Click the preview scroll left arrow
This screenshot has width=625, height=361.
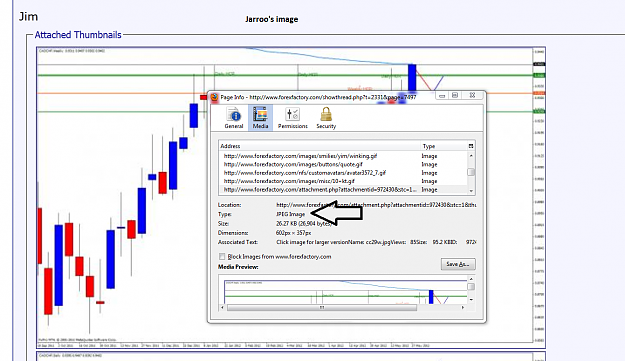(x=222, y=308)
